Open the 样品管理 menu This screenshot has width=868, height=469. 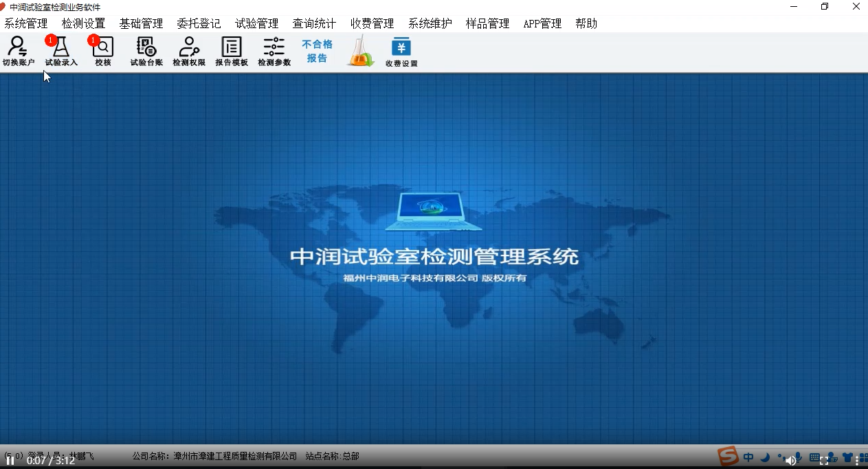click(487, 23)
